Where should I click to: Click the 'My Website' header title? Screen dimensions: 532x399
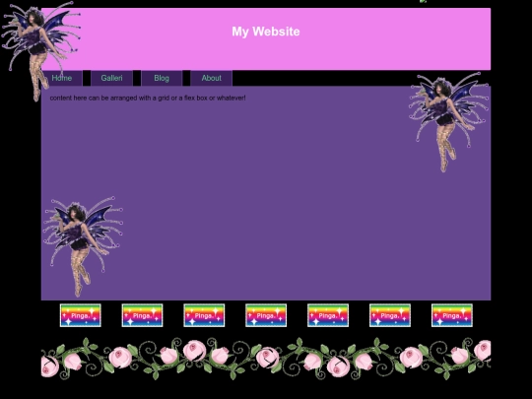(266, 32)
